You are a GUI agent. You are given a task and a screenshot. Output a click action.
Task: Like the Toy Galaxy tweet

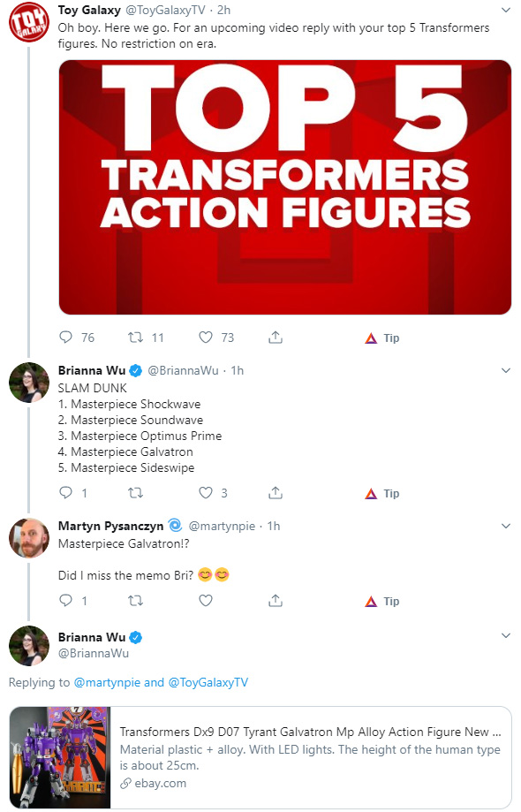coord(206,338)
